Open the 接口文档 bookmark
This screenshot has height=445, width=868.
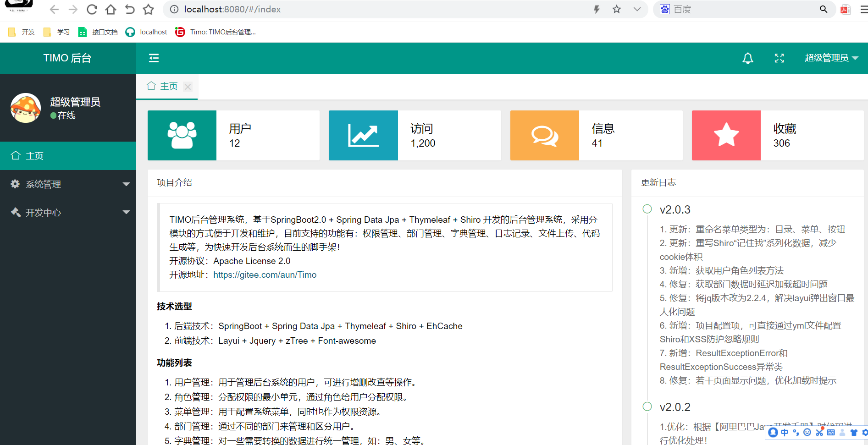(98, 32)
